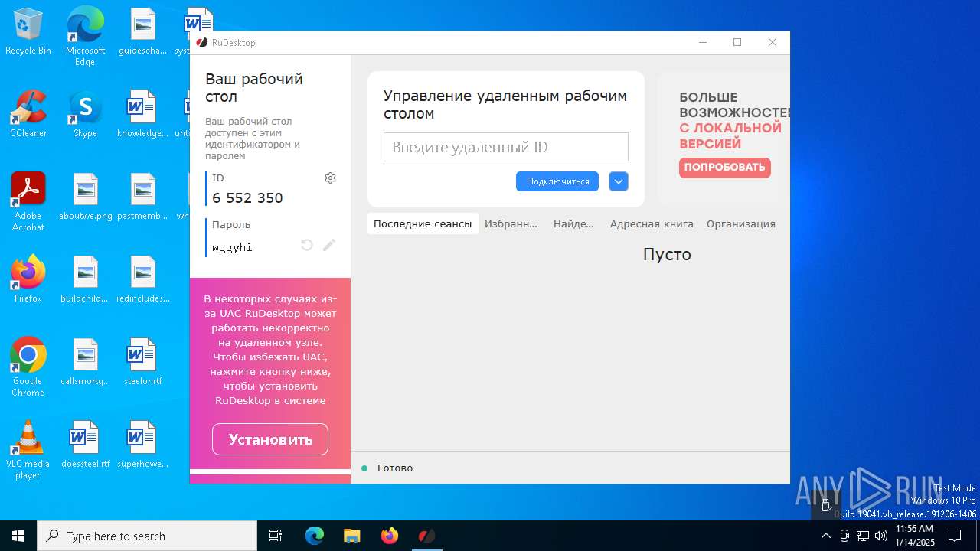The image size is (980, 551).
Task: Select the pastmemb... desktop file
Action: point(142,197)
